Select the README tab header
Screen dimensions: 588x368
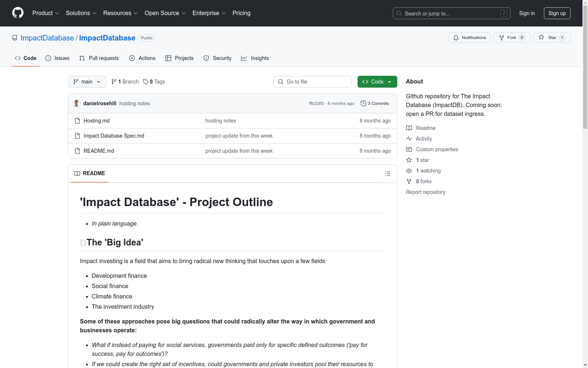(90, 173)
